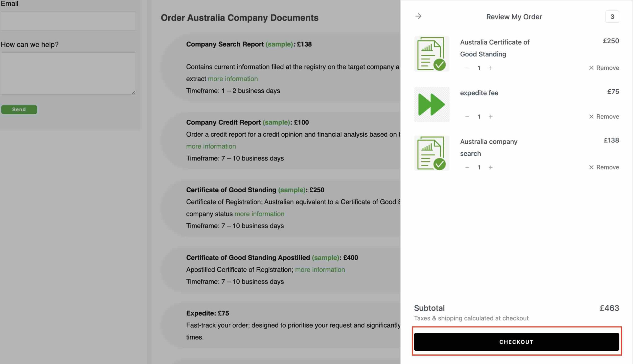Focus the How can we help textarea
This screenshot has width=633, height=364.
[68, 74]
